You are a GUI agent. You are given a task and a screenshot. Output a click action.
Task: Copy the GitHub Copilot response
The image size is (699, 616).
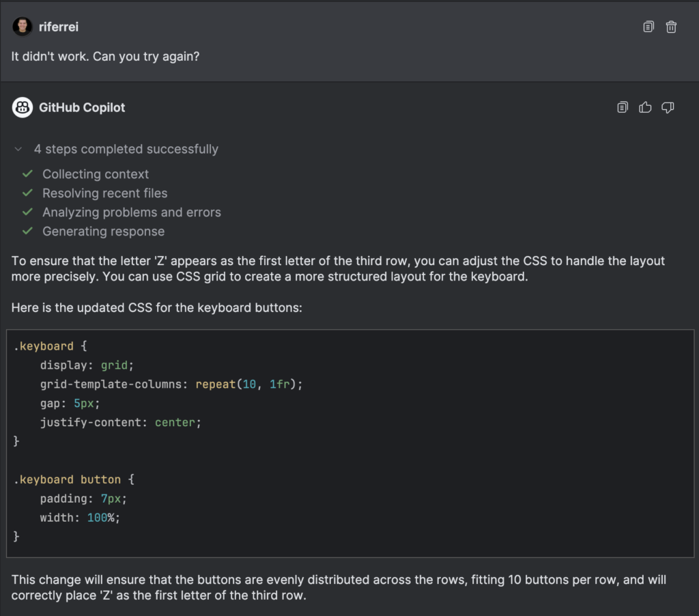(x=623, y=107)
